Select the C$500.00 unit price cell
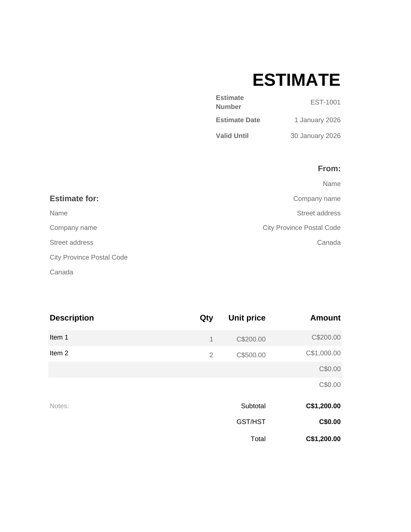Viewport: 411px width, 532px height. coord(251,355)
